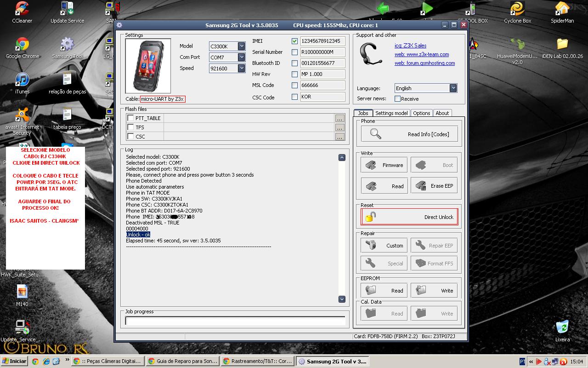
Task: Click the EEPROM Read button
Action: point(384,290)
